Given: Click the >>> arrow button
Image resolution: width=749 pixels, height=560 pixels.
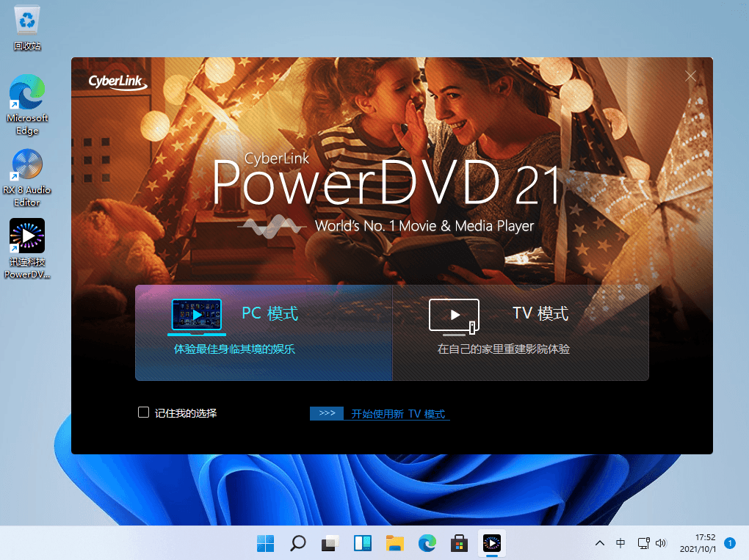Looking at the screenshot, I should (x=327, y=413).
